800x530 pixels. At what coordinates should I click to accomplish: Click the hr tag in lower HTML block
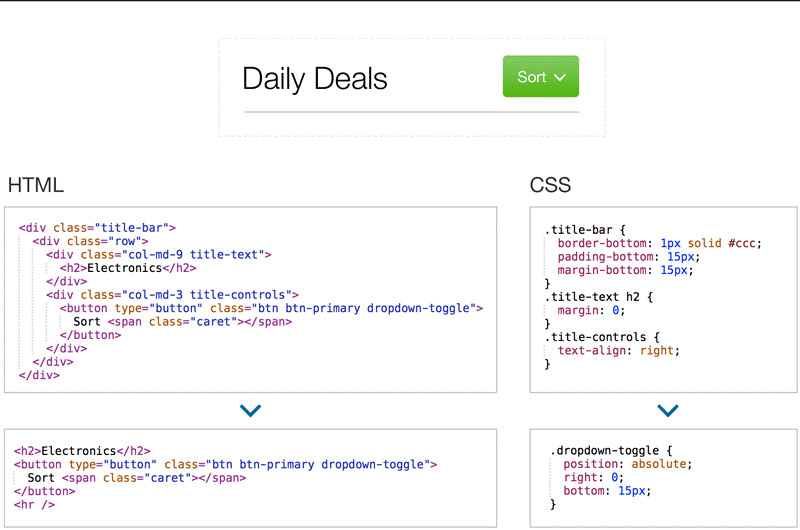[x=35, y=505]
